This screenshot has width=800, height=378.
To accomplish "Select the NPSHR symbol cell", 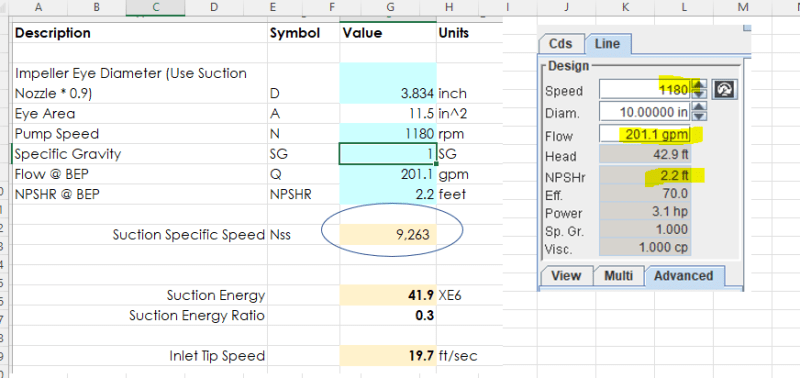I will tap(303, 194).
